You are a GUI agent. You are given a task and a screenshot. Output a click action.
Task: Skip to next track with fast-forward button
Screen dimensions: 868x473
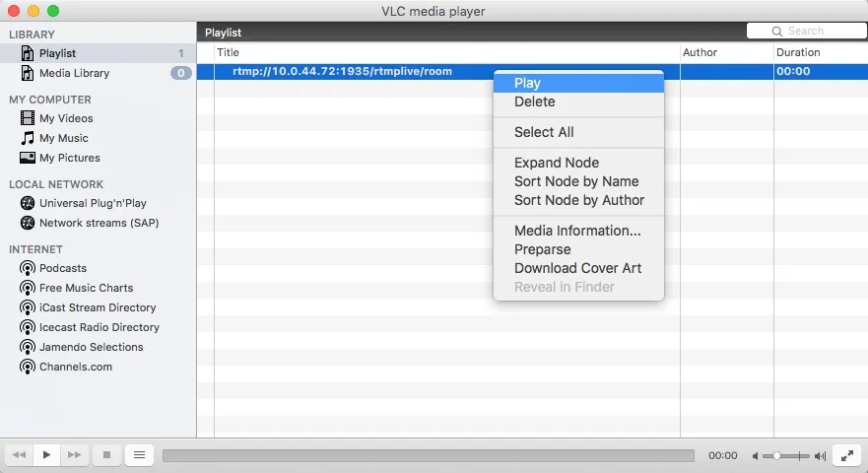(x=74, y=454)
